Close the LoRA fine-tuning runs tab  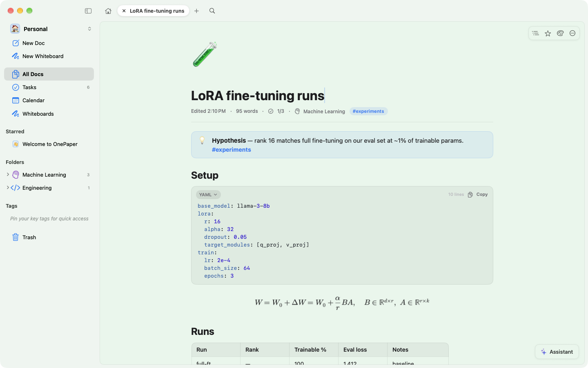pyautogui.click(x=124, y=11)
